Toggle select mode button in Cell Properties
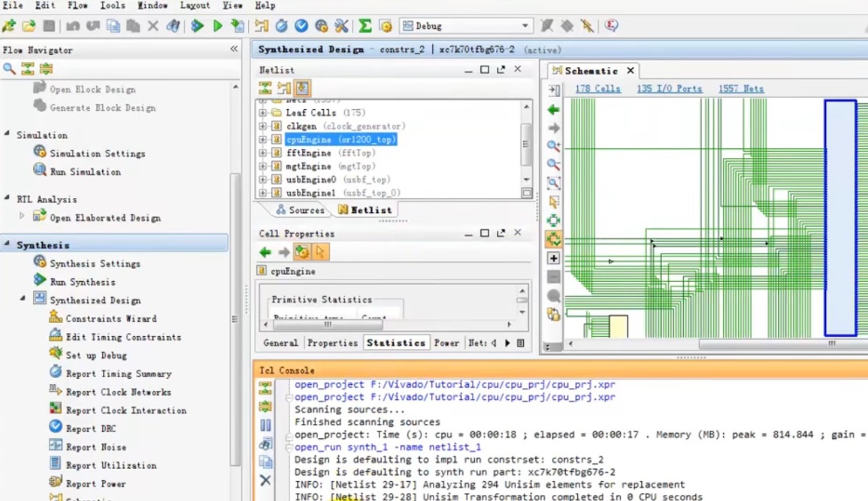Screen dimensions: 868x501 (x=320, y=252)
